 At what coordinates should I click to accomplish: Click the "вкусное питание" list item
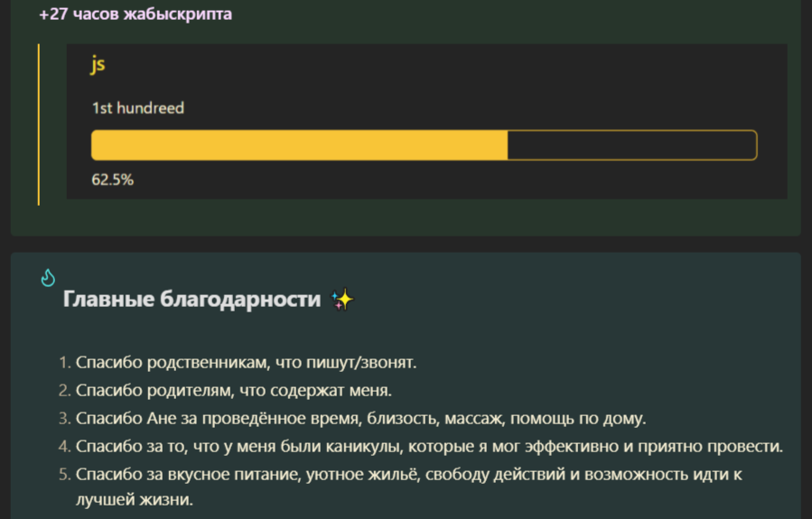(x=408, y=475)
